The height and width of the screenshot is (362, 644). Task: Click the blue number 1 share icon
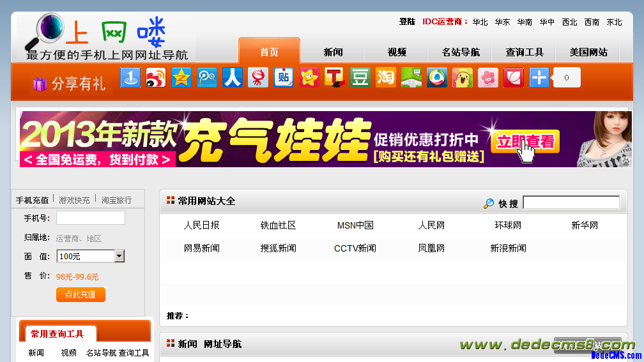pos(130,78)
